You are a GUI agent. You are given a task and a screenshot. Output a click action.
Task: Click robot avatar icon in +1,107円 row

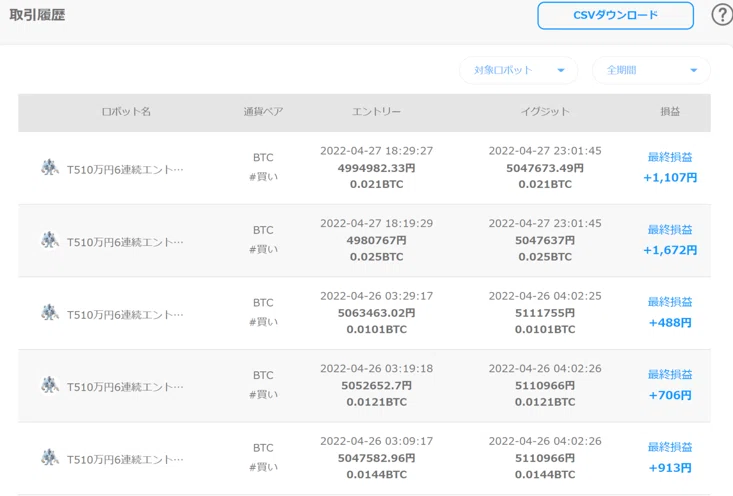click(x=50, y=167)
